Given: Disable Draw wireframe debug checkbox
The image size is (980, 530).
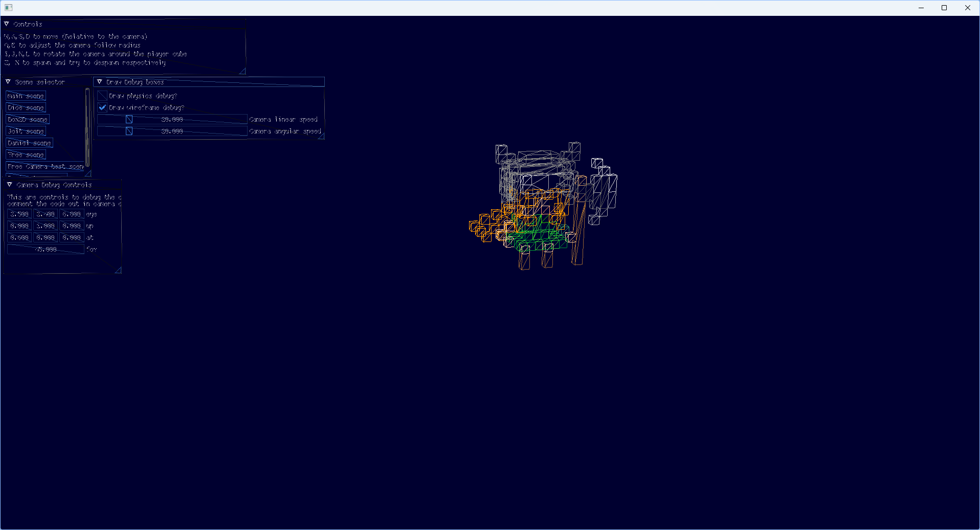Looking at the screenshot, I should point(102,107).
